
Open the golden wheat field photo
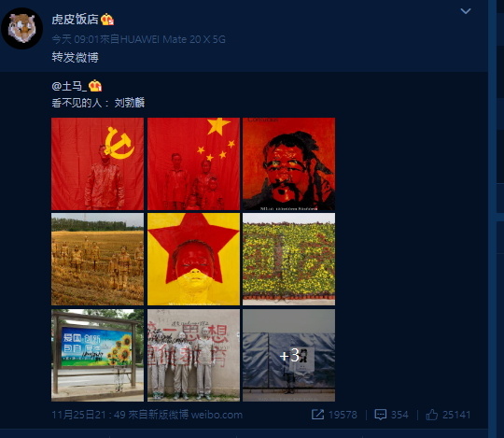click(x=97, y=260)
